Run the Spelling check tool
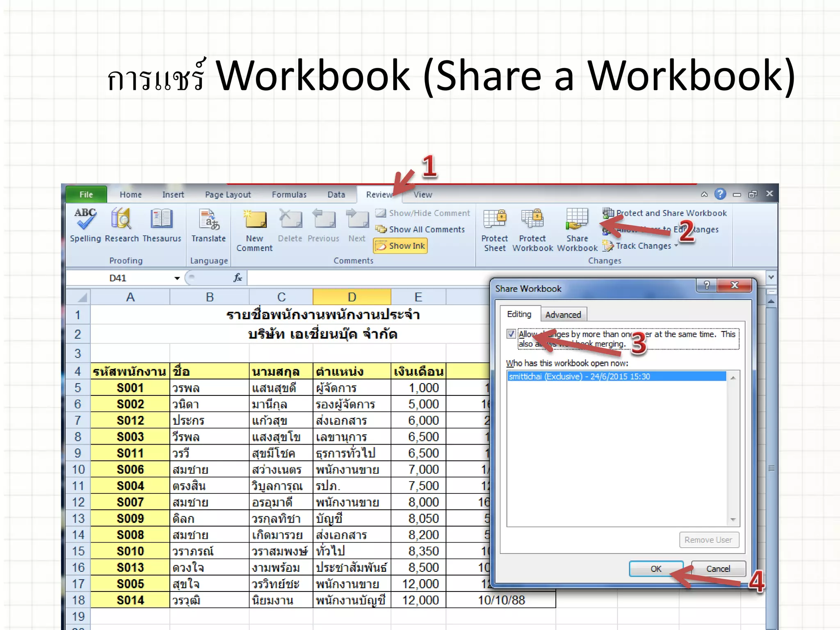Image resolution: width=840 pixels, height=630 pixels. pyautogui.click(x=85, y=225)
